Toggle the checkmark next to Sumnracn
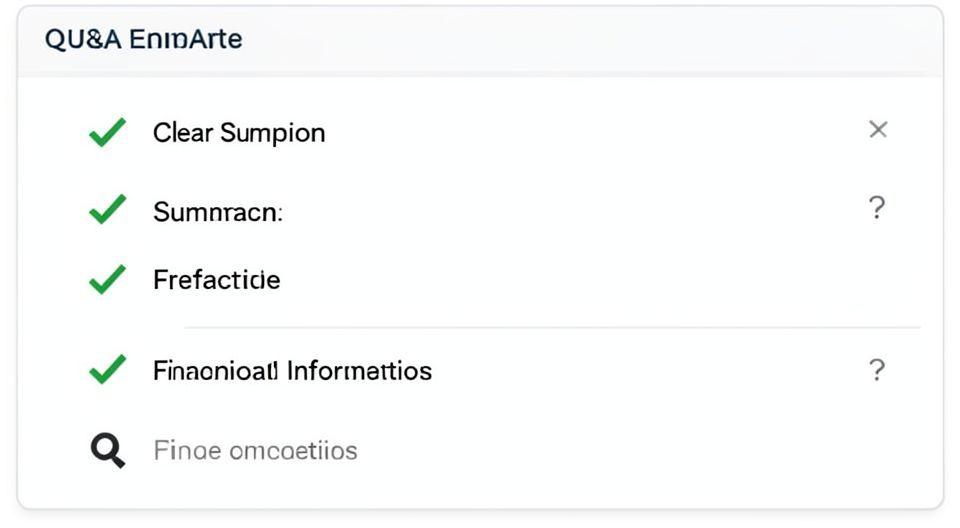 [107, 210]
